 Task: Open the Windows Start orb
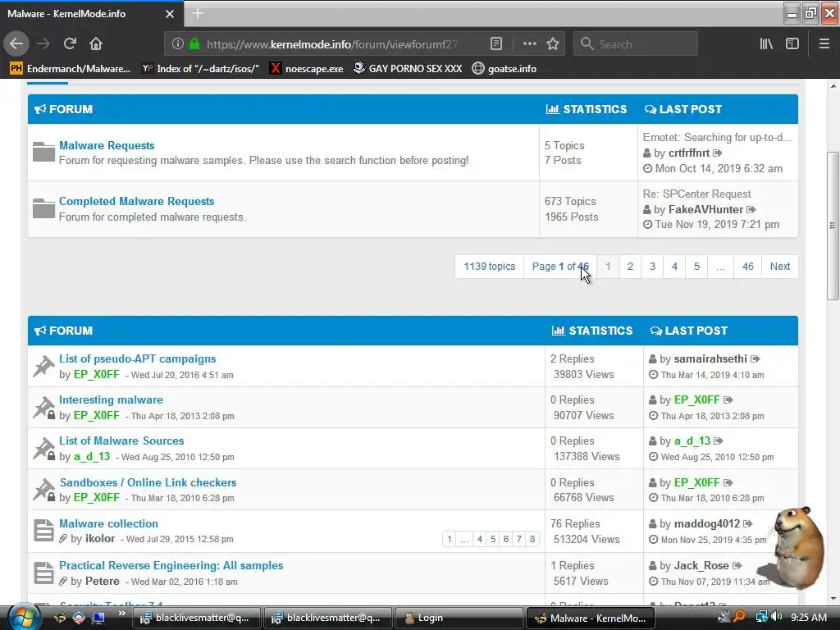click(24, 617)
